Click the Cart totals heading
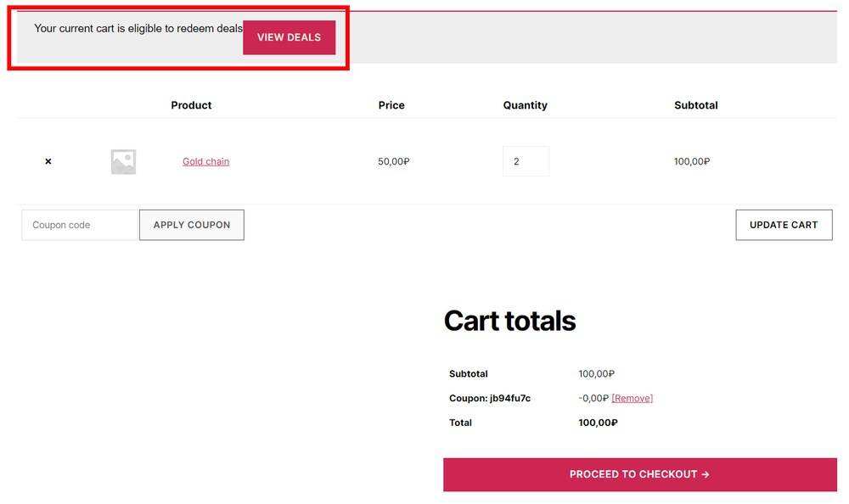849x504 pixels. pyautogui.click(x=509, y=321)
